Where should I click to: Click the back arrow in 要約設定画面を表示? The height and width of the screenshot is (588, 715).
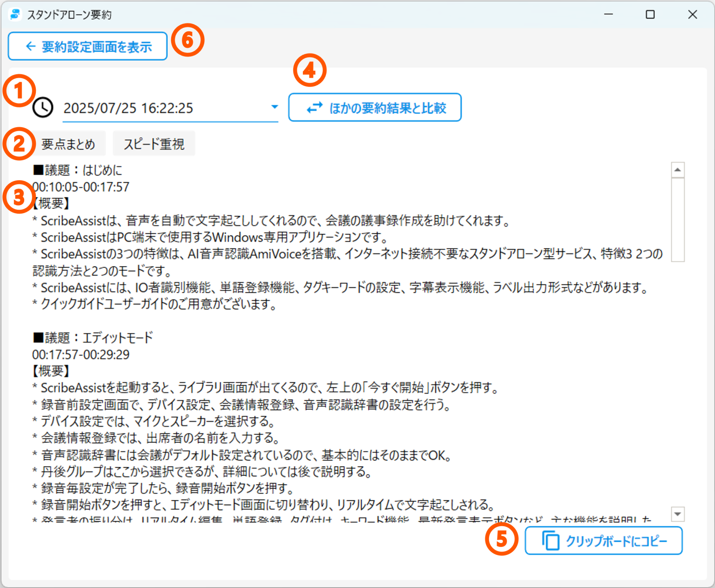pyautogui.click(x=30, y=46)
